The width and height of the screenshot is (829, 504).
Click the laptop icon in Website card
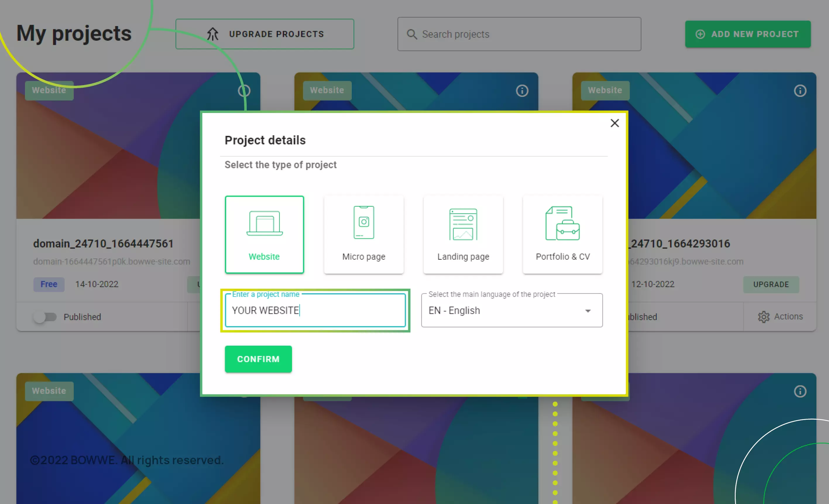point(265,223)
